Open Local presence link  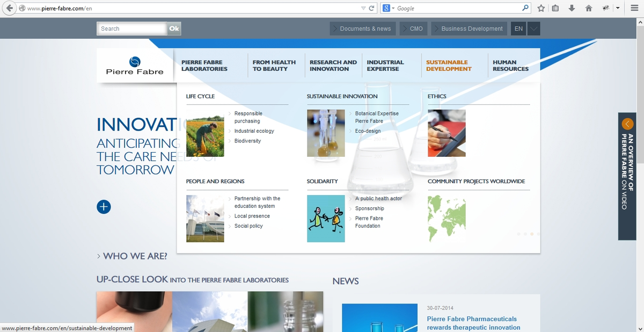[x=252, y=216]
